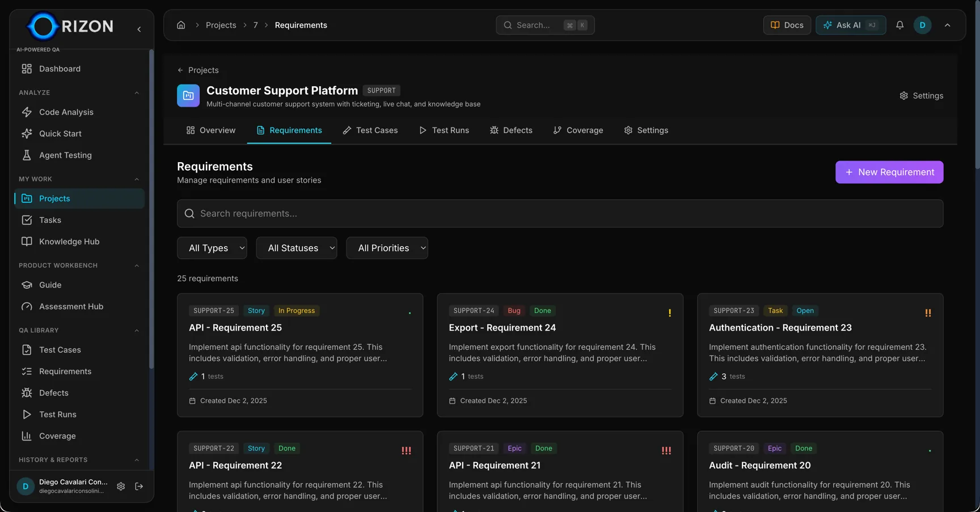This screenshot has width=980, height=512.
Task: Open the All Statuses filter dropdown
Action: click(x=296, y=248)
